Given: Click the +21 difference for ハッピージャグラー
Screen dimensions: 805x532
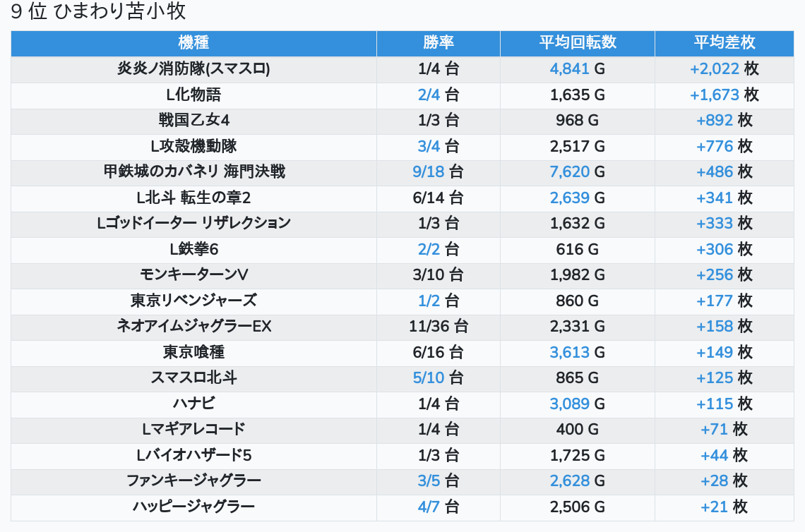Looking at the screenshot, I should [x=714, y=507].
